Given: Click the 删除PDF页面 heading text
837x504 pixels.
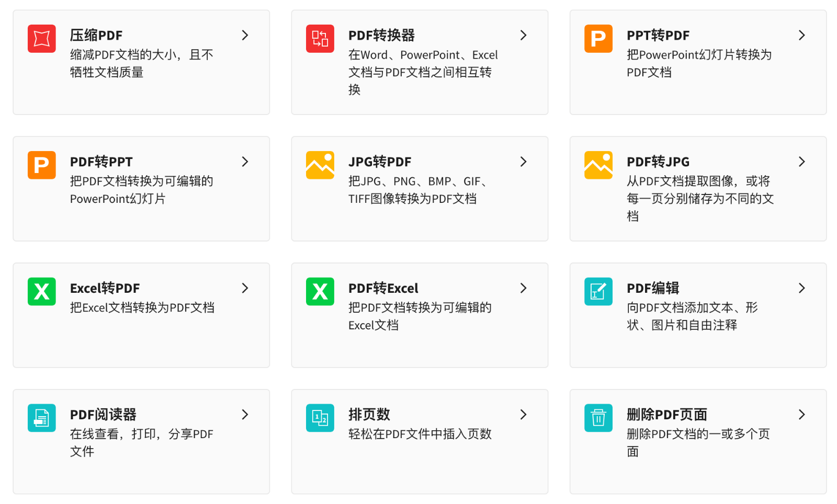Looking at the screenshot, I should coord(667,415).
